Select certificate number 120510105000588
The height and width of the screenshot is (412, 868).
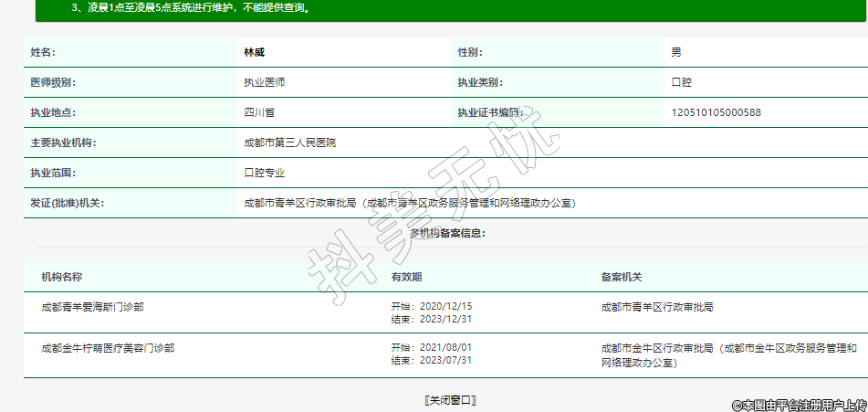tap(716, 112)
